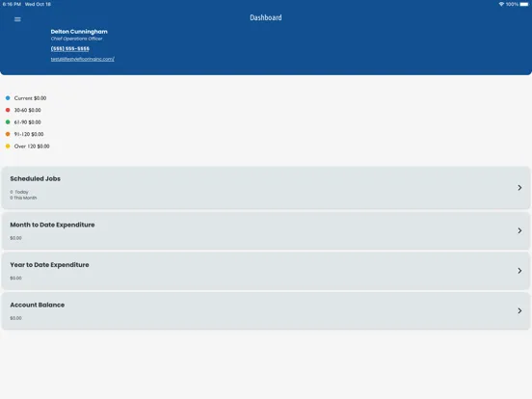Open the hamburger menu icon
This screenshot has height=399, width=532.
point(17,19)
